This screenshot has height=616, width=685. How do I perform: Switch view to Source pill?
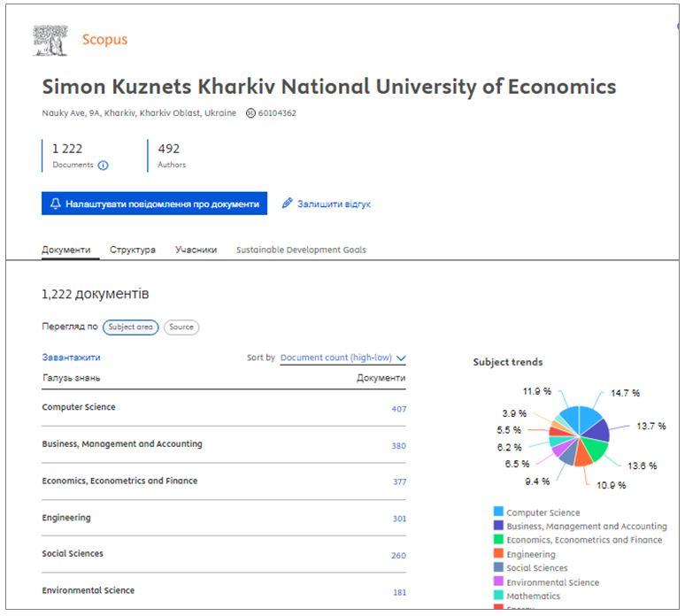pos(181,327)
